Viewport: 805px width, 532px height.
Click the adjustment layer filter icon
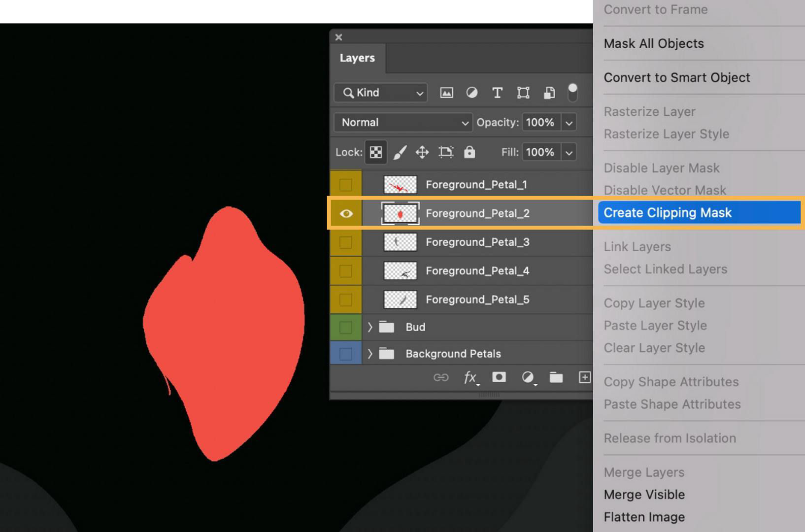pos(471,93)
